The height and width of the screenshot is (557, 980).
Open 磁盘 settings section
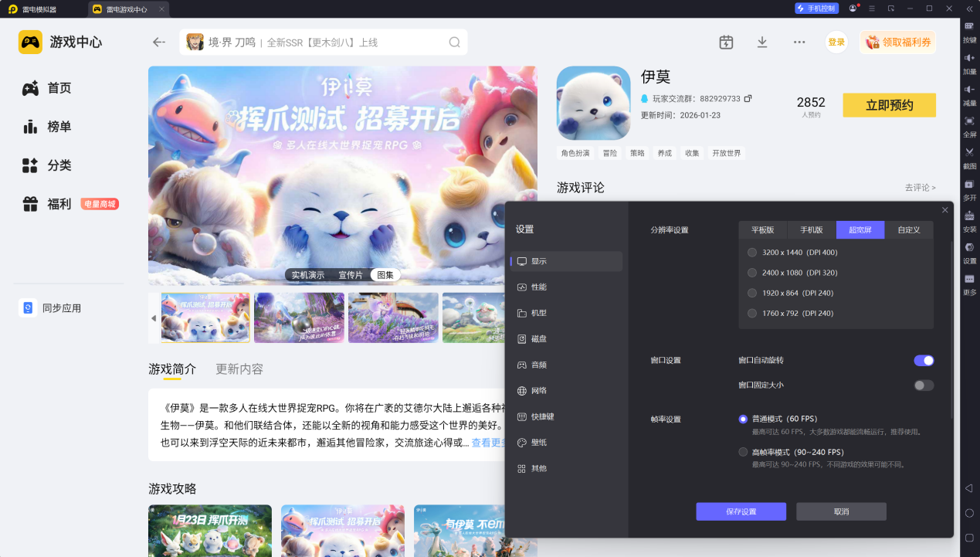click(566, 339)
